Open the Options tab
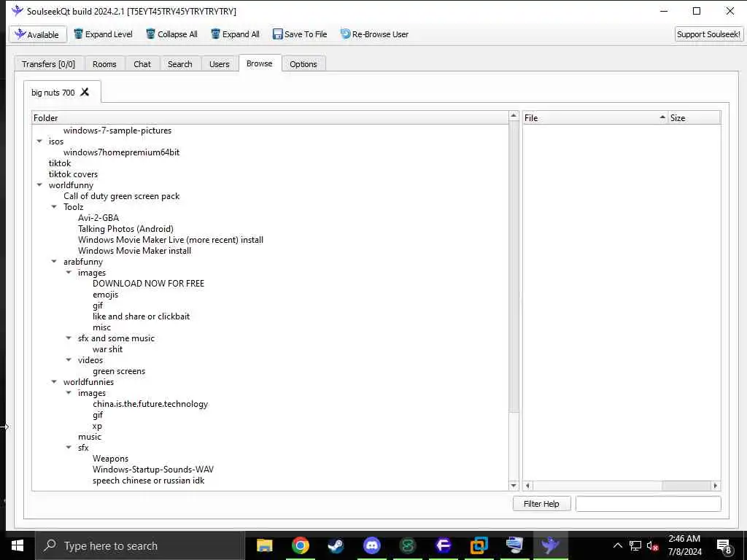 pyautogui.click(x=303, y=64)
